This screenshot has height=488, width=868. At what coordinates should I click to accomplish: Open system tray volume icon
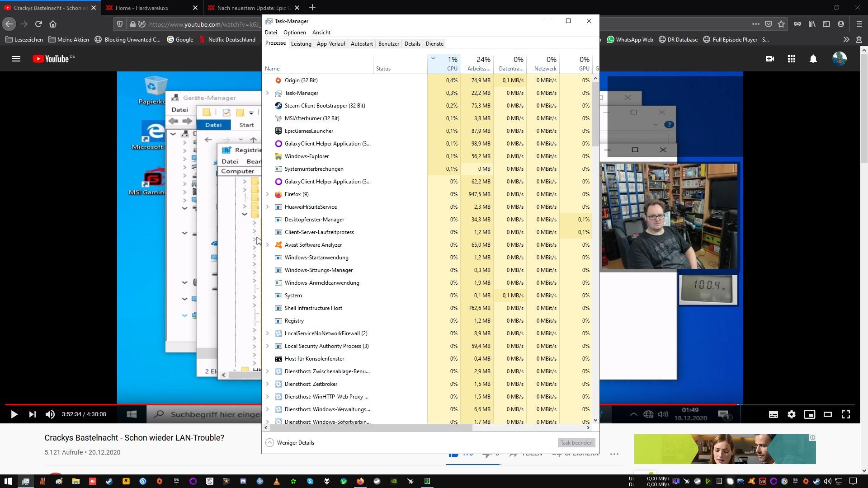828,481
